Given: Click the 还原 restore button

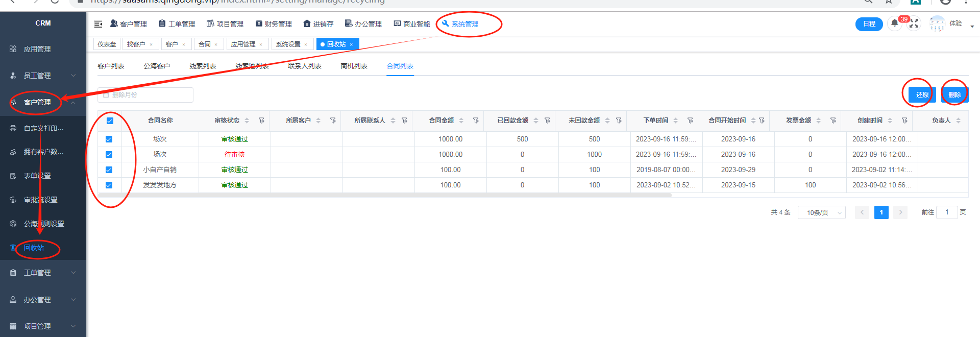Looking at the screenshot, I should 922,94.
